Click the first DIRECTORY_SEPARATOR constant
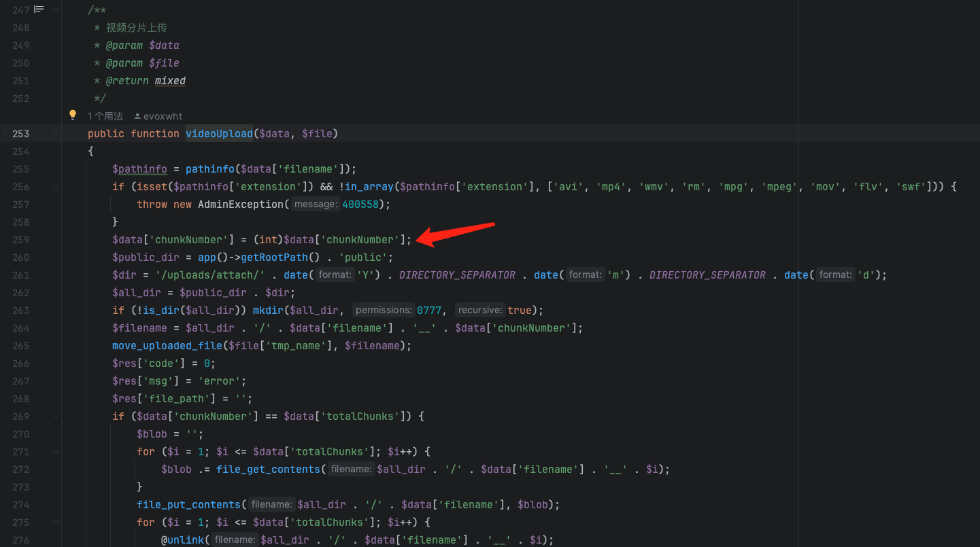The image size is (980, 547). [x=457, y=275]
